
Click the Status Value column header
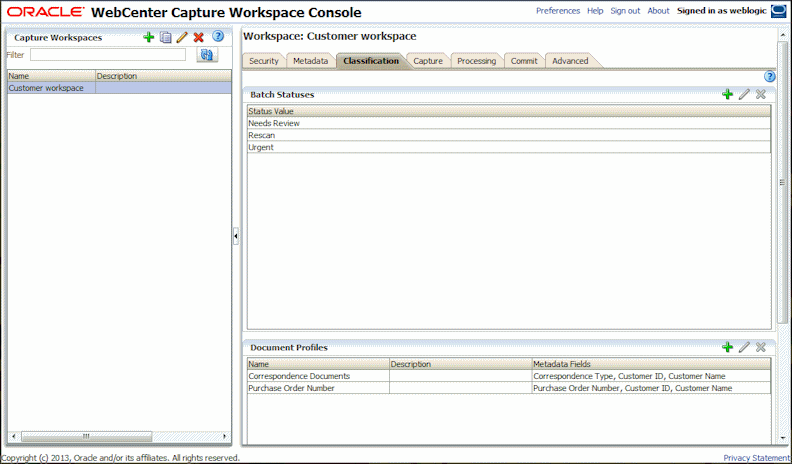pyautogui.click(x=509, y=111)
